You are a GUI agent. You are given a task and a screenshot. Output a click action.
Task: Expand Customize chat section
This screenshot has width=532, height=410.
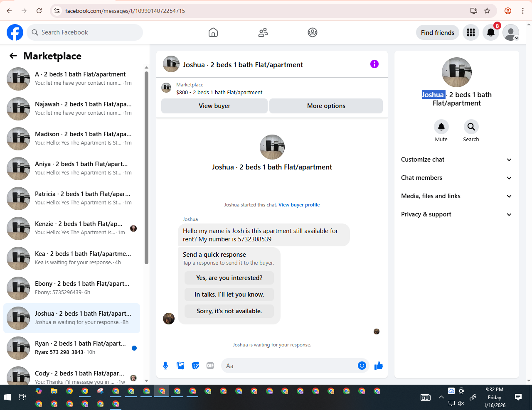[x=457, y=160]
